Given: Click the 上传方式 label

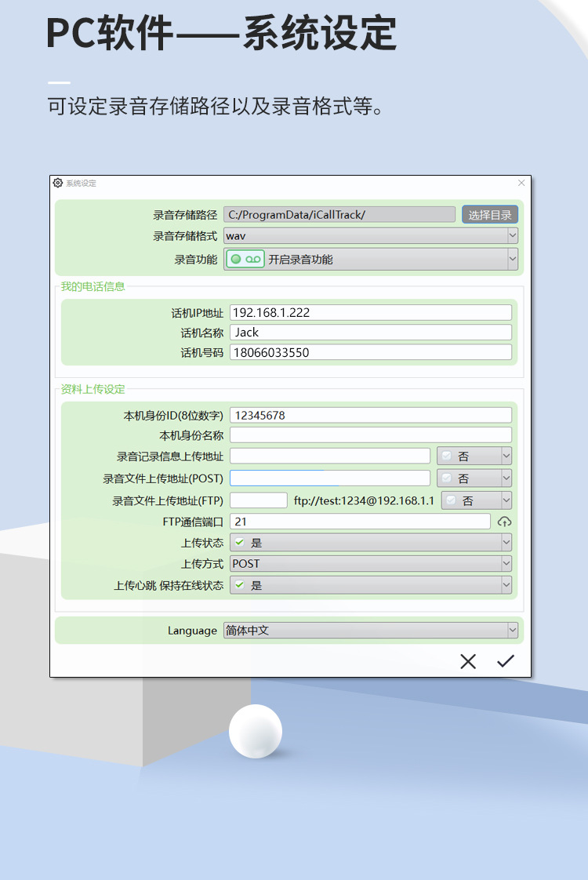Looking at the screenshot, I should pyautogui.click(x=202, y=564).
